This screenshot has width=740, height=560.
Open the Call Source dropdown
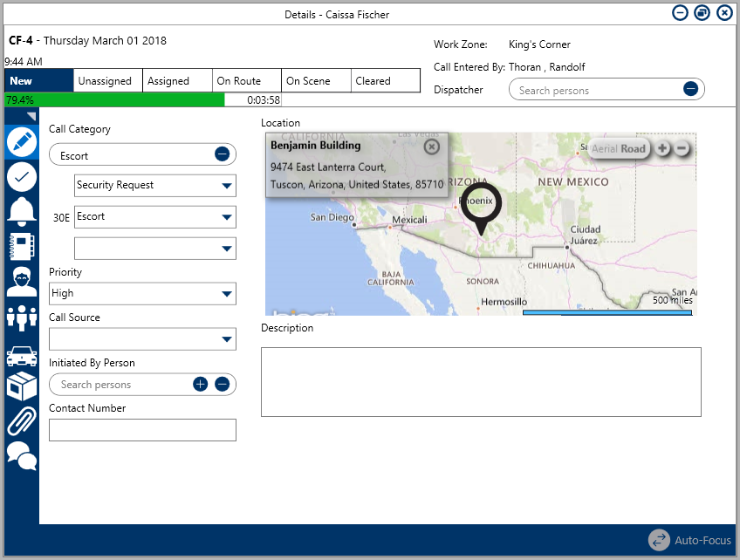[226, 339]
